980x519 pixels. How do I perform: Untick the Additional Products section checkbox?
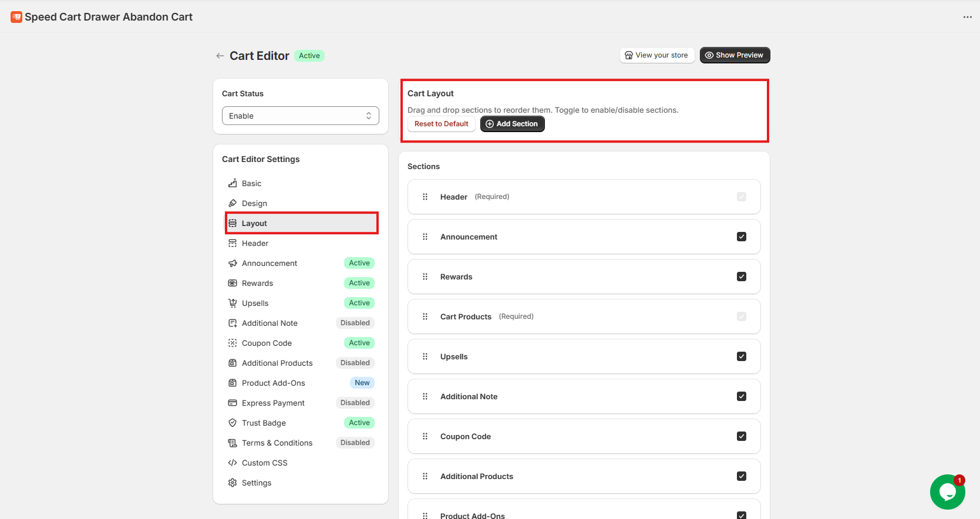pyautogui.click(x=742, y=476)
